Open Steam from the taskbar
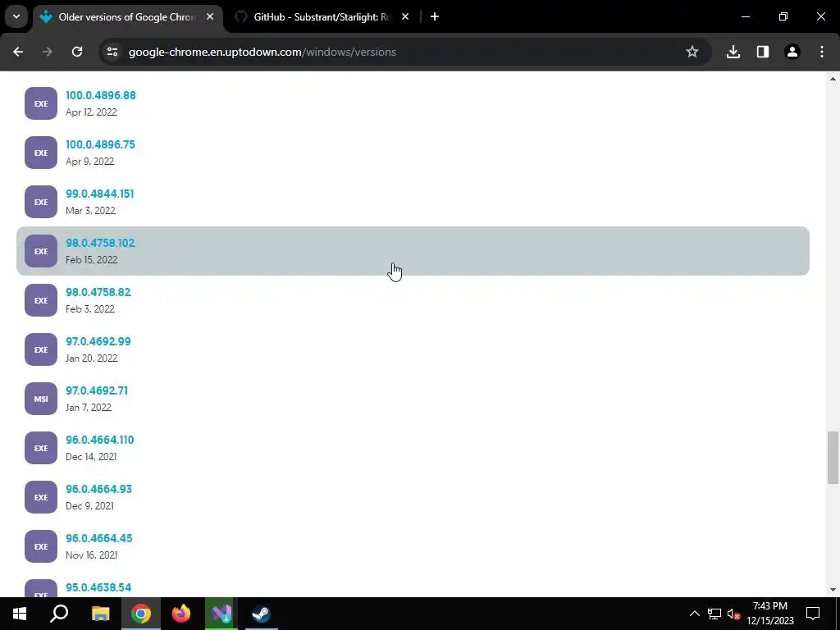Image resolution: width=840 pixels, height=630 pixels. click(x=262, y=614)
